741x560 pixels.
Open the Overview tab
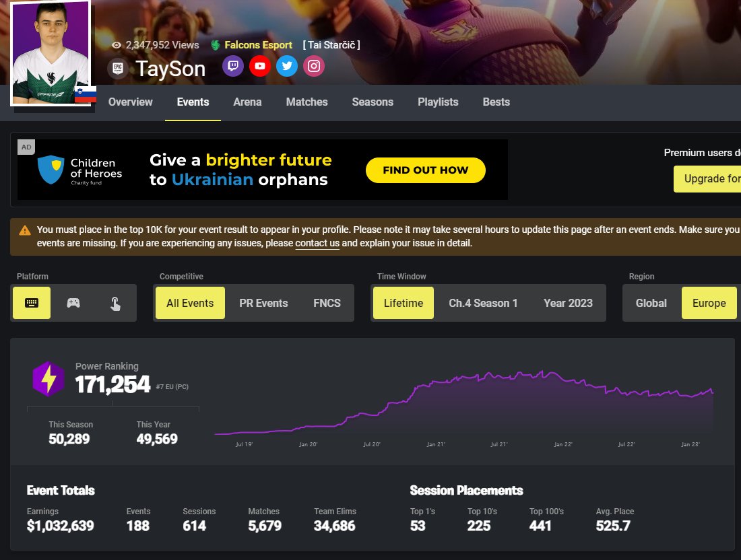(x=131, y=102)
